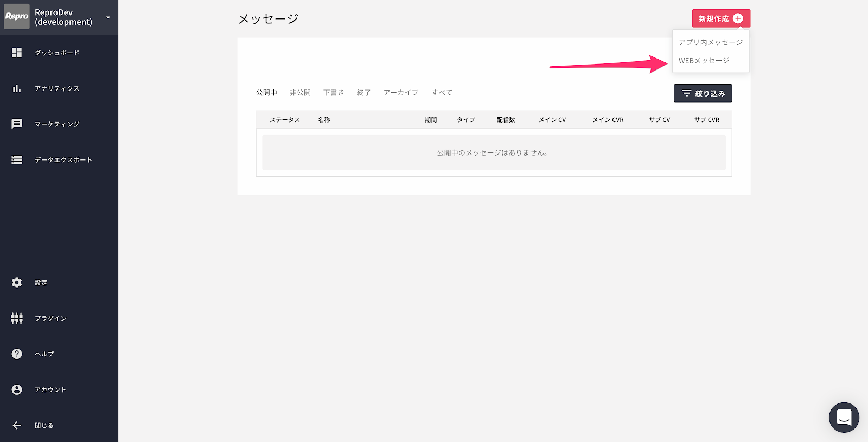Open ダッシュボード from the sidebar
Viewport: 868px width, 442px height.
tap(57, 53)
